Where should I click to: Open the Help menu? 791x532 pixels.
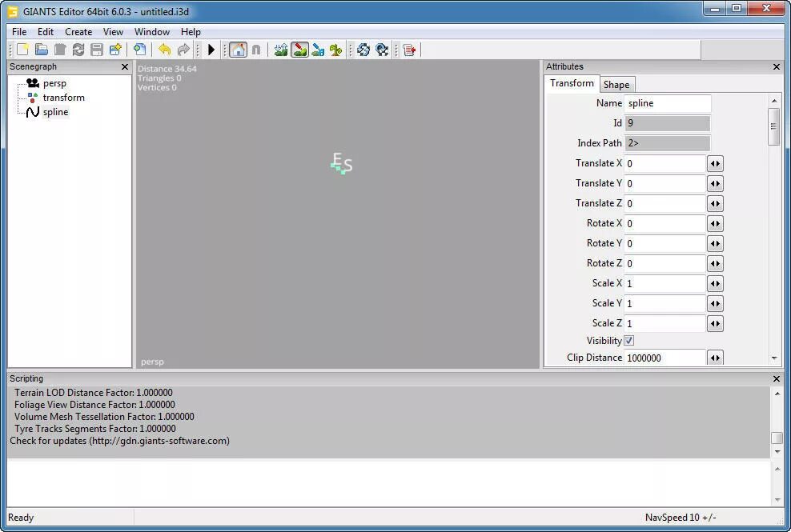pyautogui.click(x=191, y=32)
